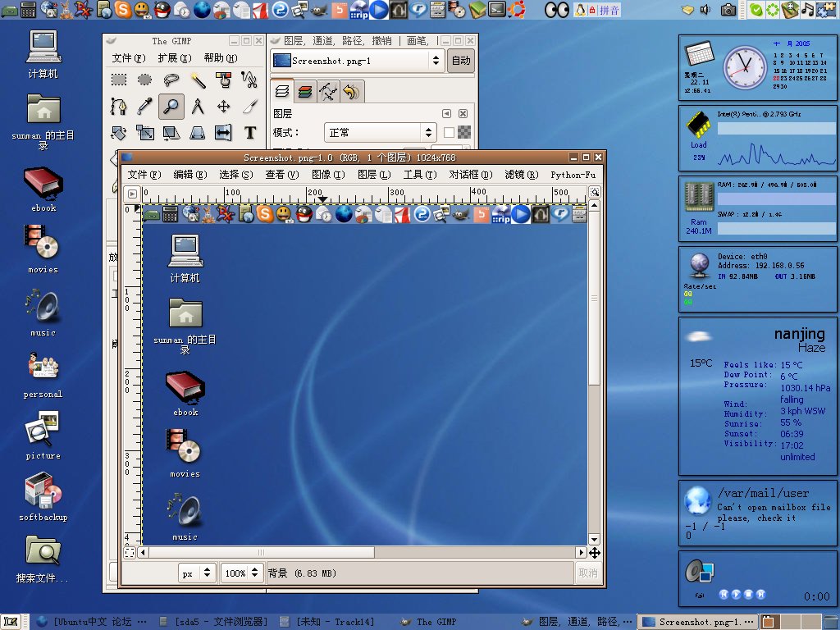Open the Python-Fu menu

pos(573,175)
